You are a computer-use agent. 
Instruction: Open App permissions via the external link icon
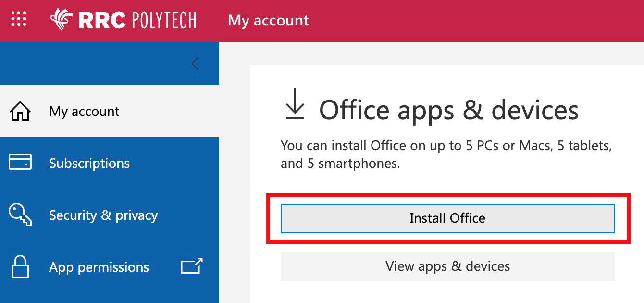190,267
